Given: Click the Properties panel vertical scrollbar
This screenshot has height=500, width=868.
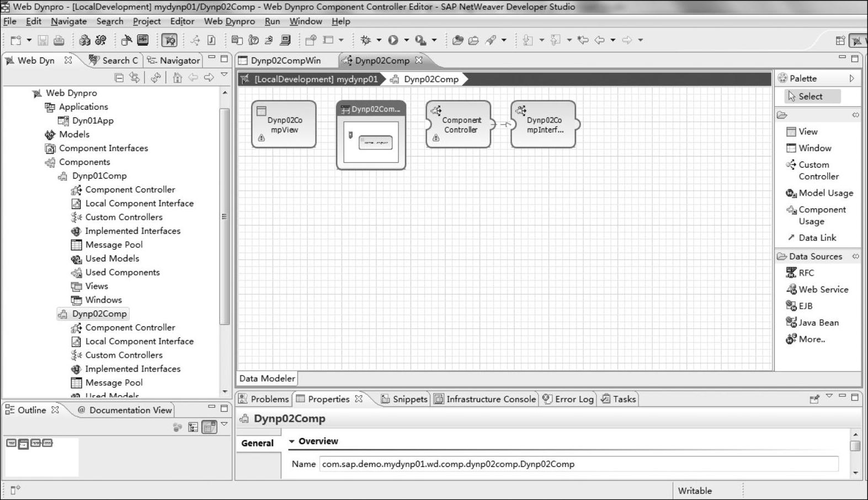Looking at the screenshot, I should tap(855, 446).
